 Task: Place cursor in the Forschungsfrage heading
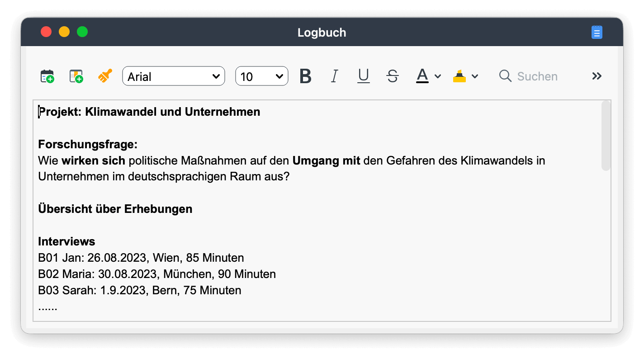(87, 144)
